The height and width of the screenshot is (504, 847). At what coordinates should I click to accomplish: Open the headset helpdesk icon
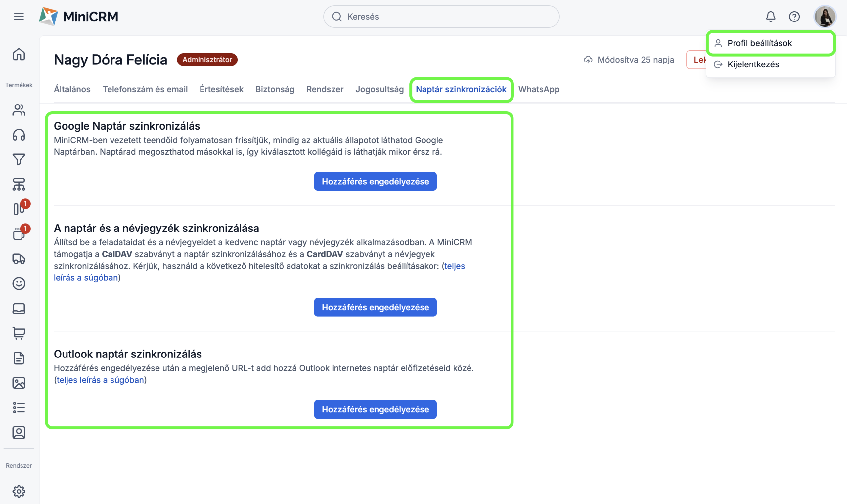19,135
